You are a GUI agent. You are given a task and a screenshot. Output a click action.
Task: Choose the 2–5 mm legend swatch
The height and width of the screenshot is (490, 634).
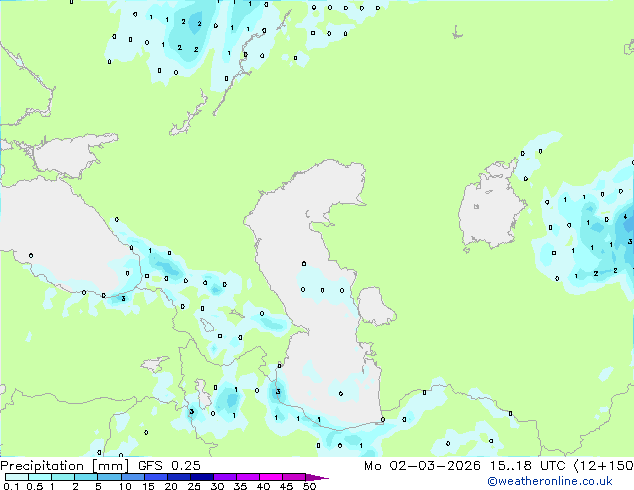point(86,477)
